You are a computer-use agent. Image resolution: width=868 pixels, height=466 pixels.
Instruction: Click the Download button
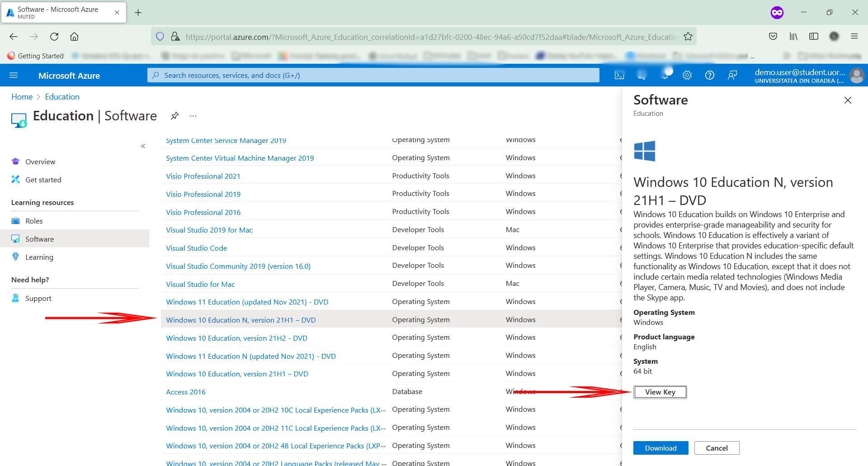pos(660,448)
